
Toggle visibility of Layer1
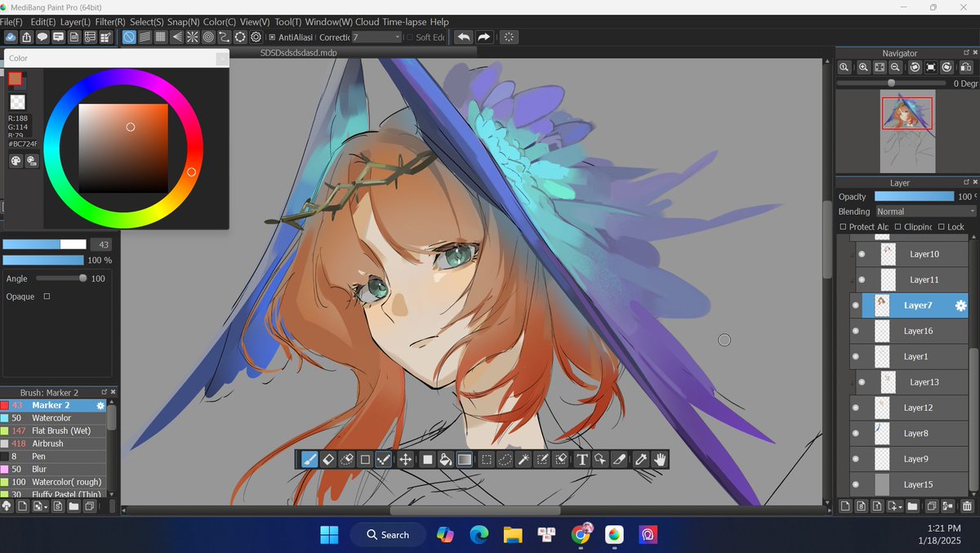coord(856,356)
